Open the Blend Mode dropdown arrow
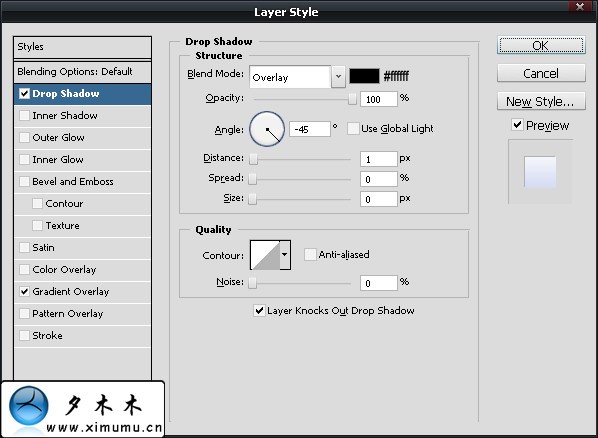 (338, 77)
